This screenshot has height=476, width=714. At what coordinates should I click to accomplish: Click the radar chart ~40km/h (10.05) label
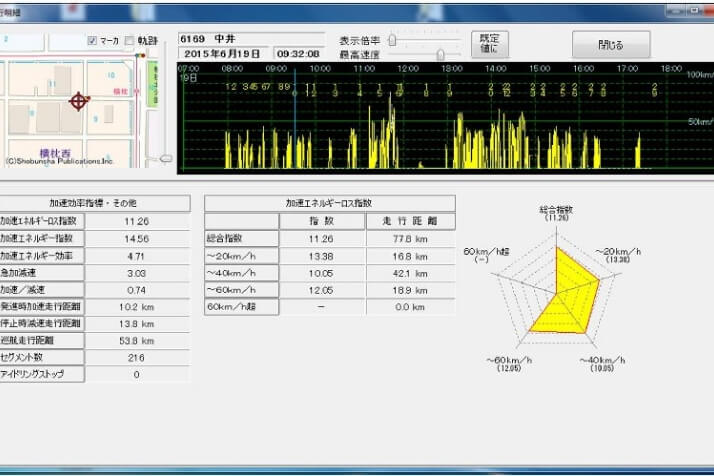coord(602,364)
